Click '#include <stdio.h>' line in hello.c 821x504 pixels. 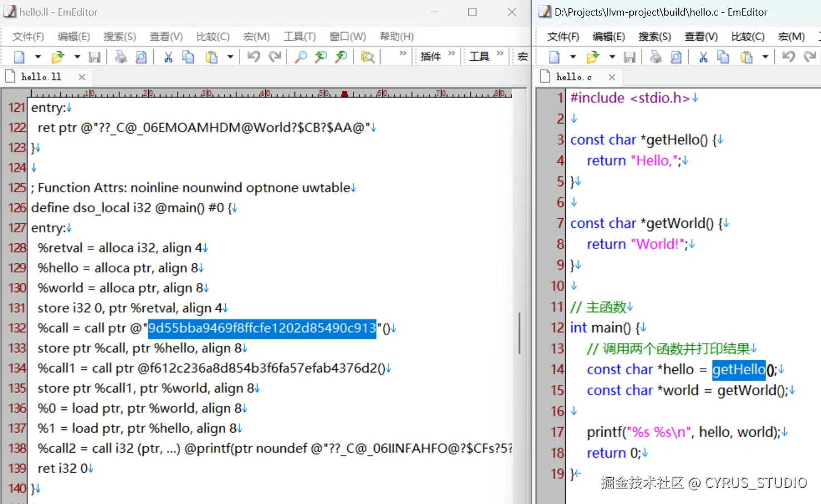630,98
